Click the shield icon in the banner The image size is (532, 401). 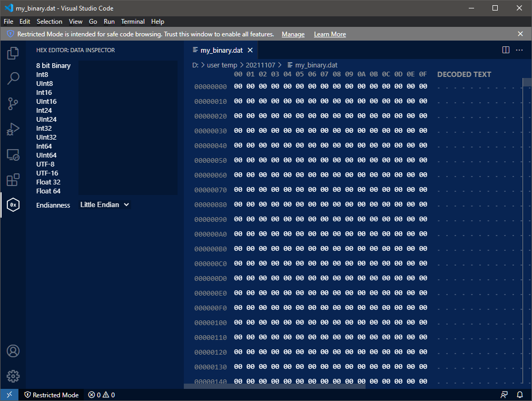pos(10,34)
